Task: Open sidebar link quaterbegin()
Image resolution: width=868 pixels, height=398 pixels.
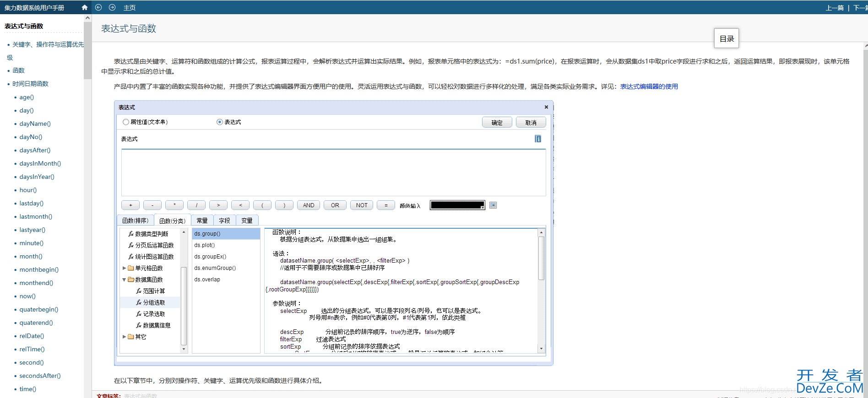Action: [38, 309]
